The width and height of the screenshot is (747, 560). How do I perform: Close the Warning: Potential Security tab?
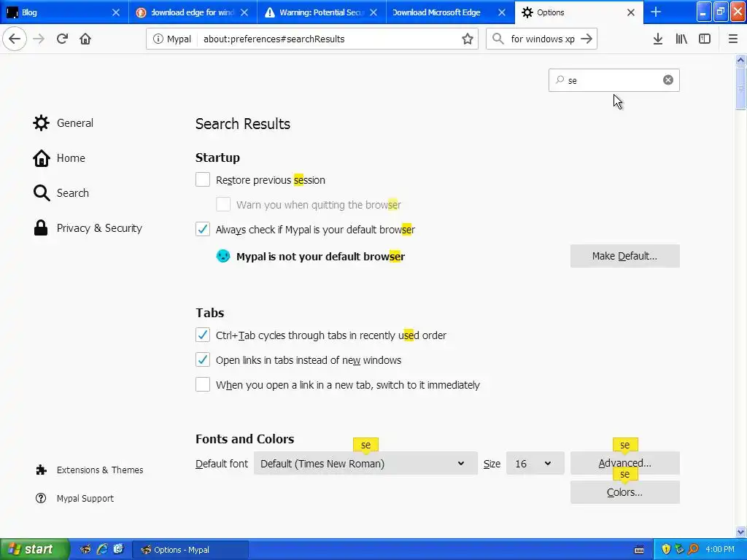tap(373, 12)
